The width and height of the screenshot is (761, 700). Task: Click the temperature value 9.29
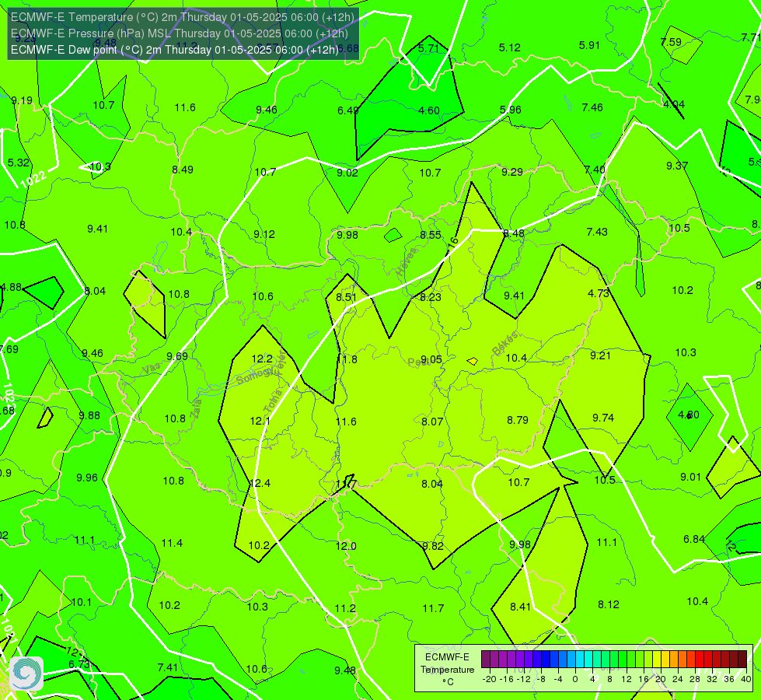tap(512, 172)
